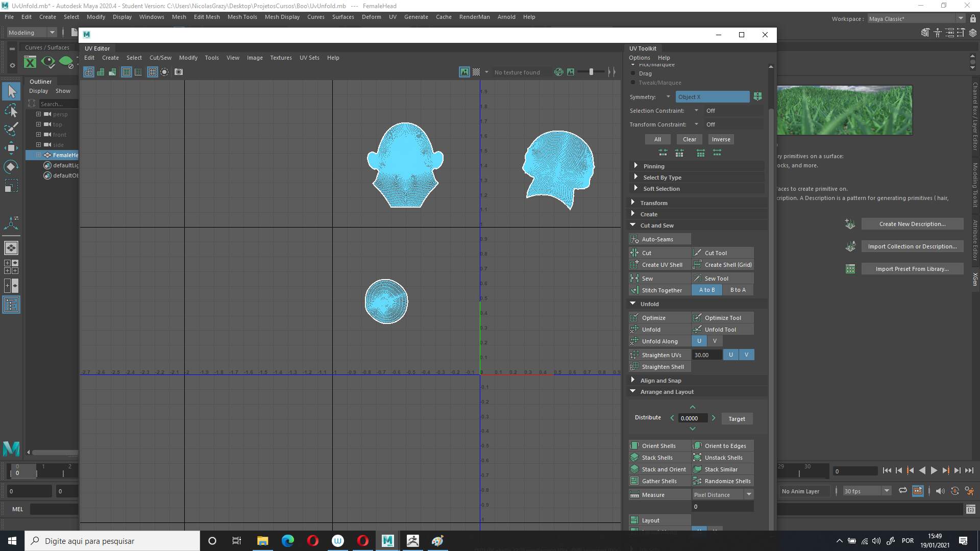Toggle Straighten UVs U button
Viewport: 980px width, 551px height.
731,355
